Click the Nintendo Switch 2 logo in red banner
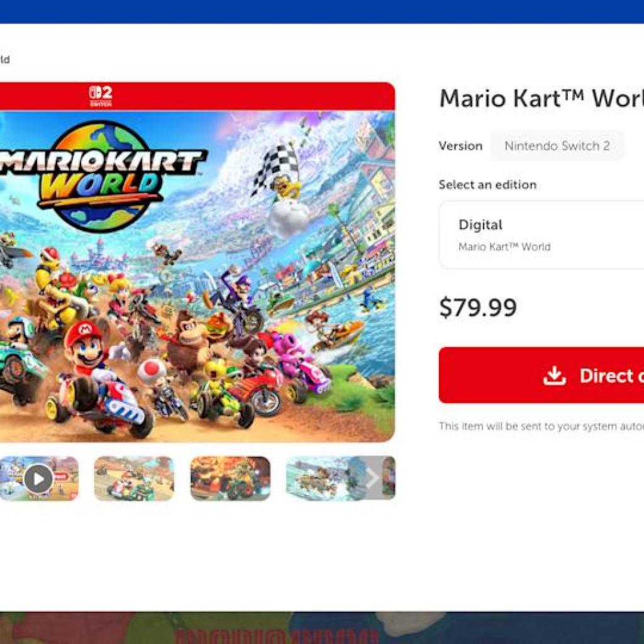This screenshot has height=644, width=644. point(101,96)
